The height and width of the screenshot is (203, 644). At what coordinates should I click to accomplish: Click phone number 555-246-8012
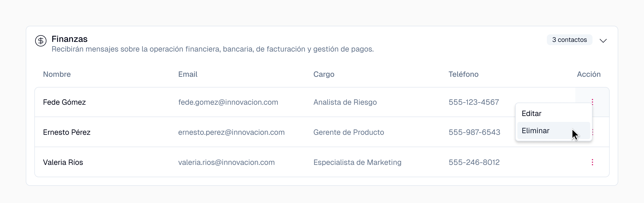click(474, 162)
